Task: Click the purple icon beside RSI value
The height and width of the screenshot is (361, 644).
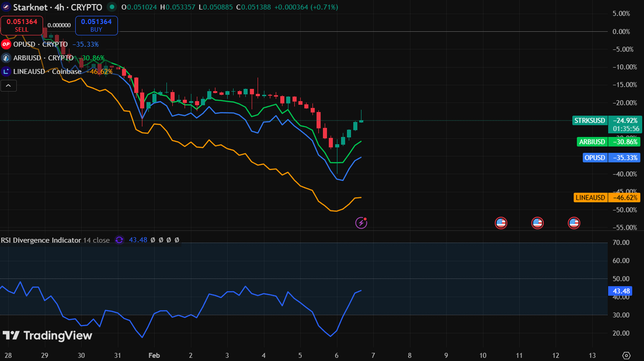Action: point(120,240)
